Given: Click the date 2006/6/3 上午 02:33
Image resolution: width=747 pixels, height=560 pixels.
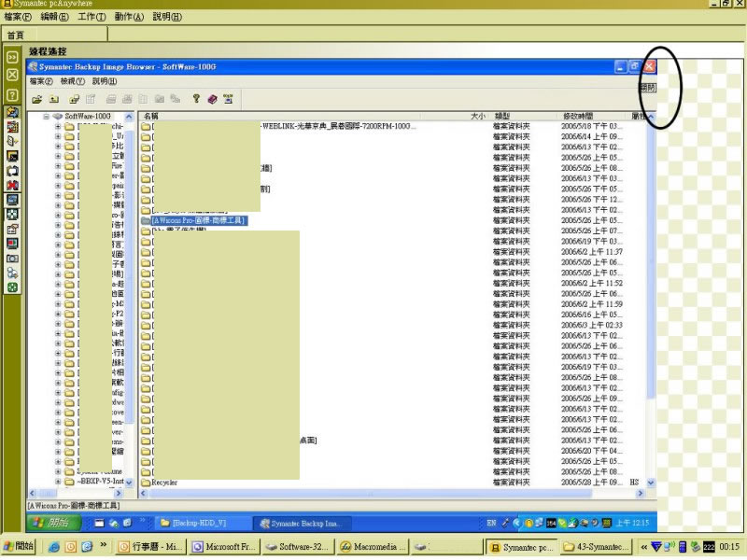Looking at the screenshot, I should [x=592, y=325].
